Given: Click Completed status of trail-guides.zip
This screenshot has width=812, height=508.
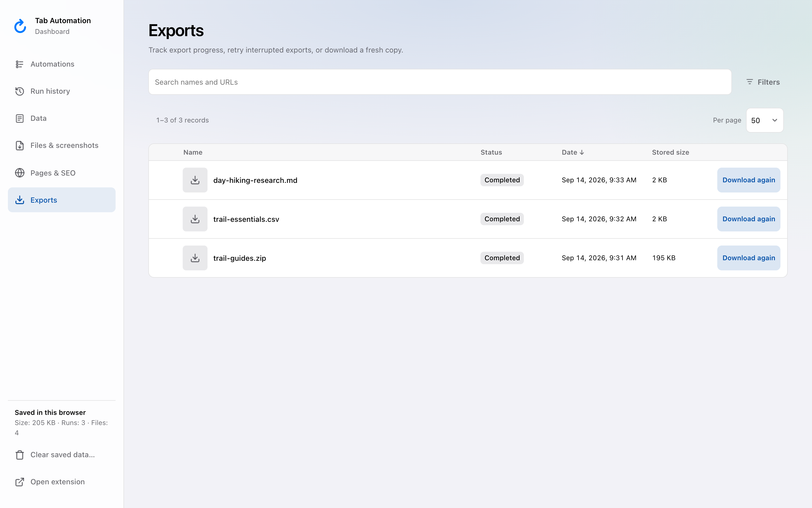Looking at the screenshot, I should tap(502, 258).
